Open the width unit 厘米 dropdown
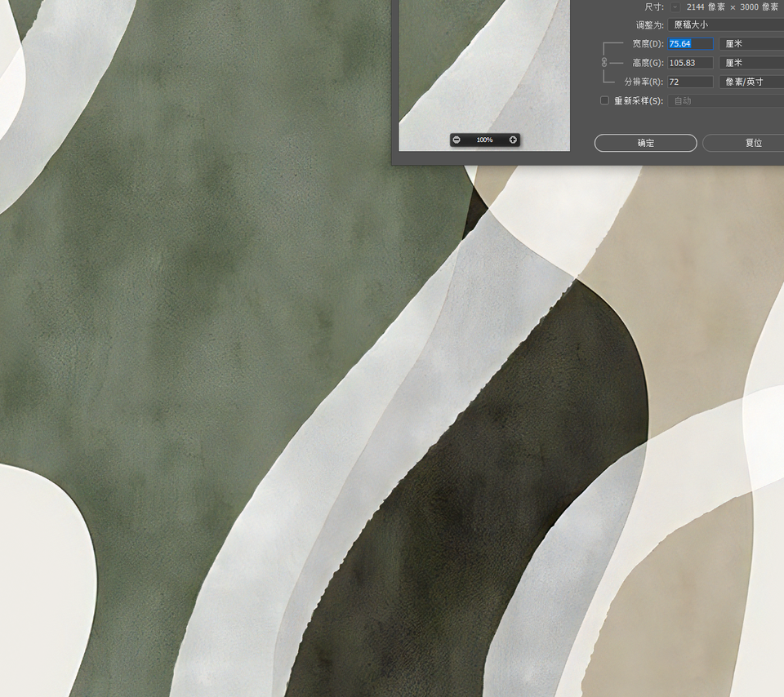 coord(751,44)
